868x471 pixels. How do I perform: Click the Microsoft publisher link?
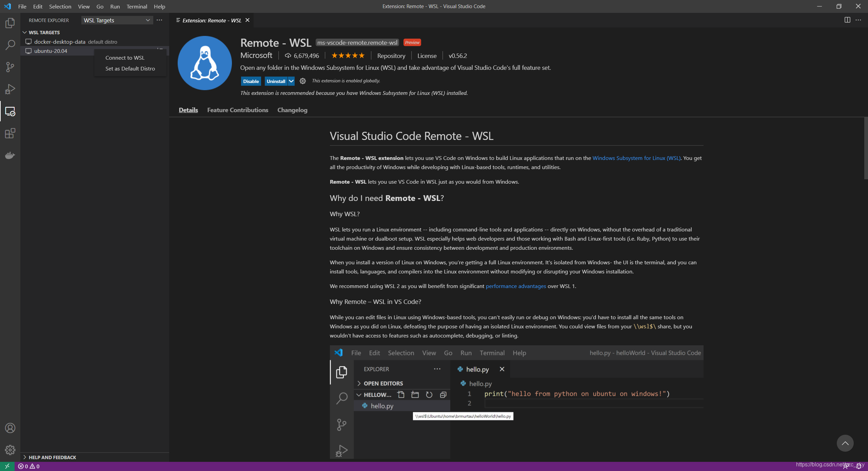256,55
